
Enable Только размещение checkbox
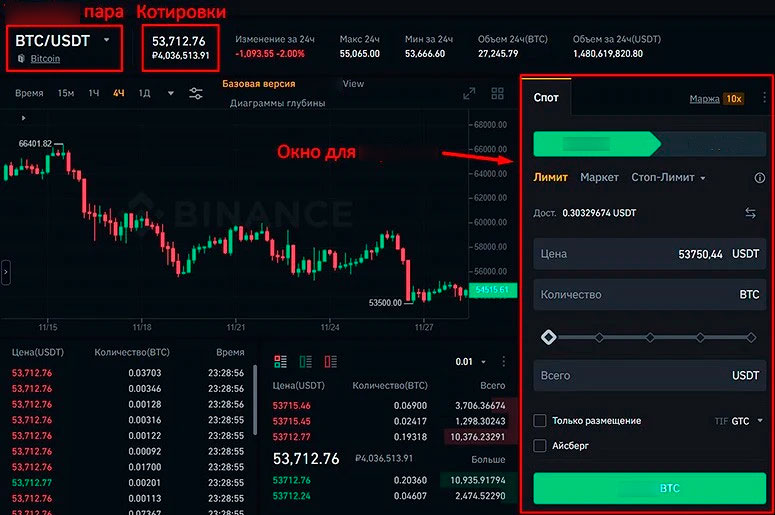[540, 421]
